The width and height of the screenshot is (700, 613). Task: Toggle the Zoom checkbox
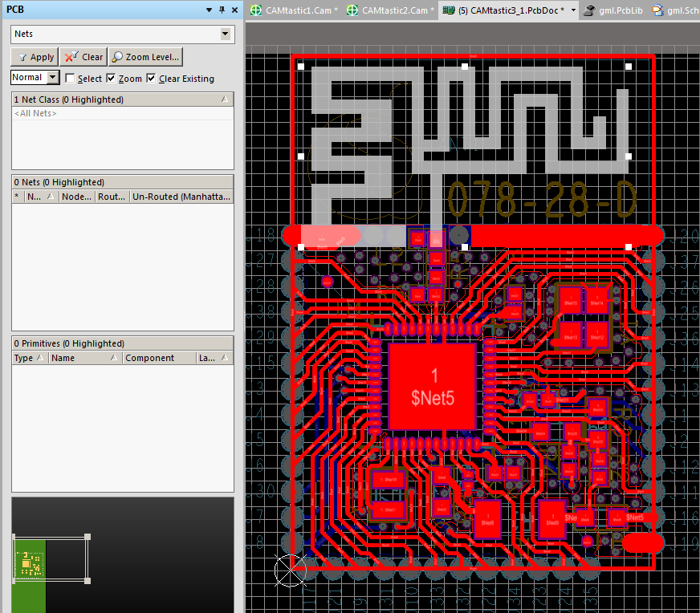111,79
